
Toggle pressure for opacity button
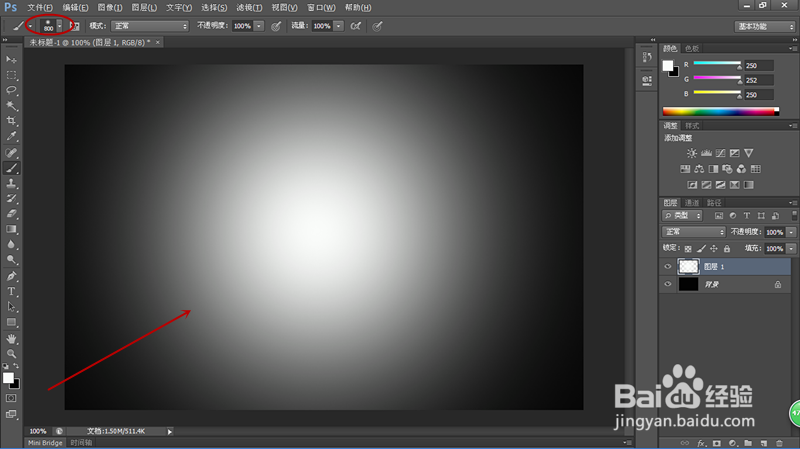pos(276,26)
